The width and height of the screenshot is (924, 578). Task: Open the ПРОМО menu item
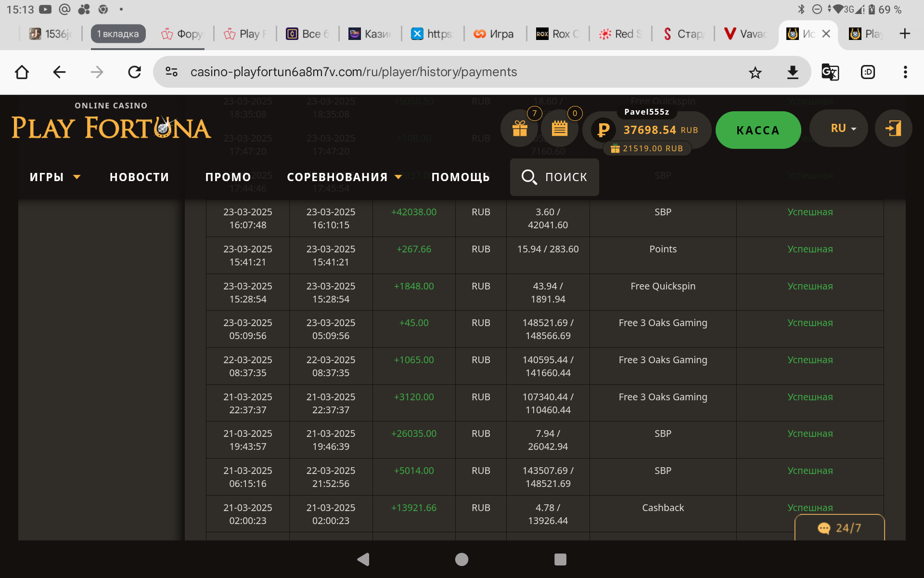[228, 177]
